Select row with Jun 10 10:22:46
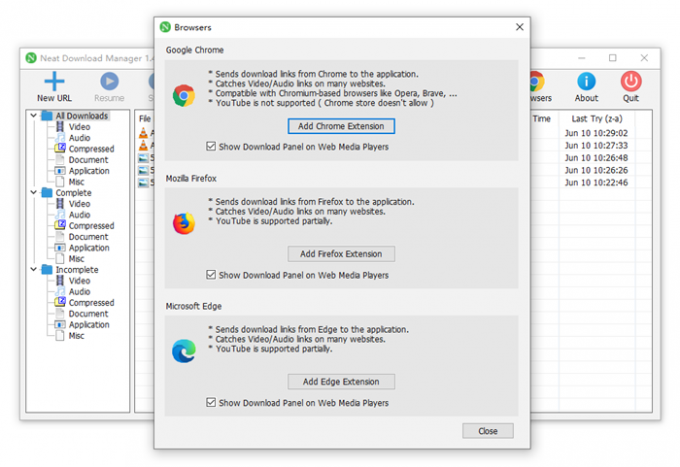Viewport: 680px width, 467px height. 596,183
